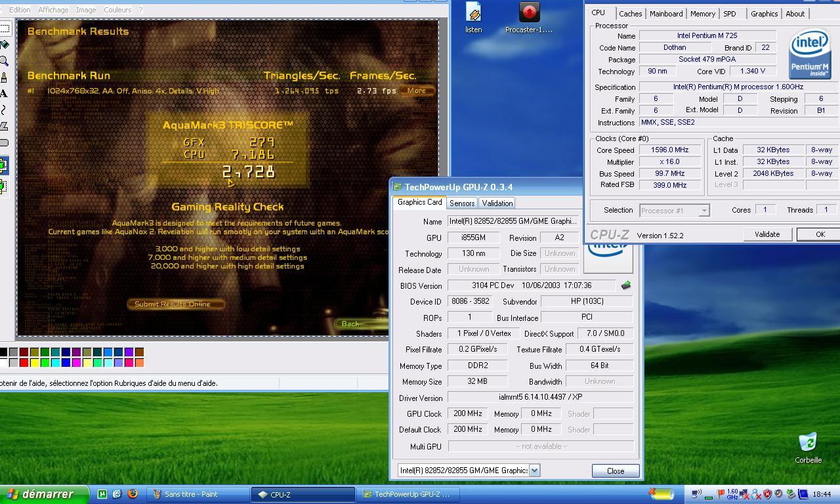Image resolution: width=840 pixels, height=504 pixels.
Task: Open the Affichage menu in Paint
Action: pyautogui.click(x=53, y=10)
